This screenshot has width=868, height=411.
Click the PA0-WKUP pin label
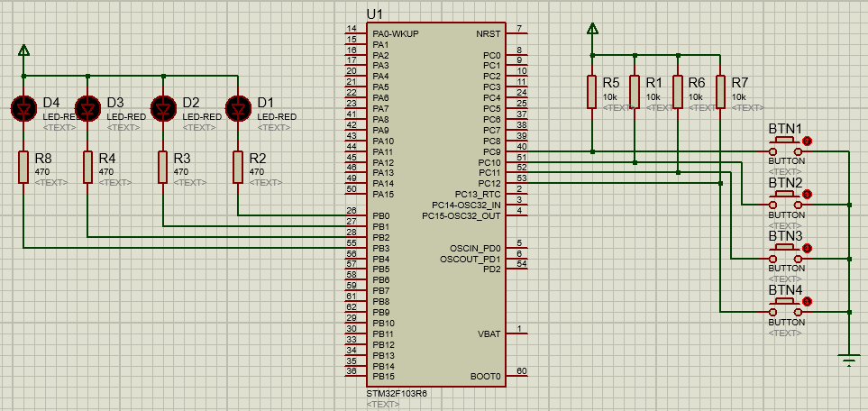click(396, 33)
